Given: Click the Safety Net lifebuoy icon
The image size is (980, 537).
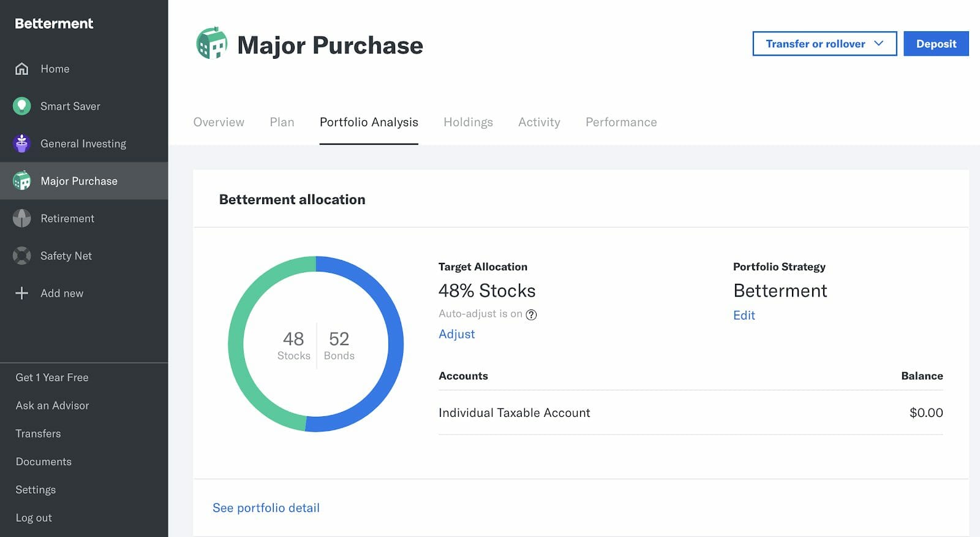Looking at the screenshot, I should 21,256.
